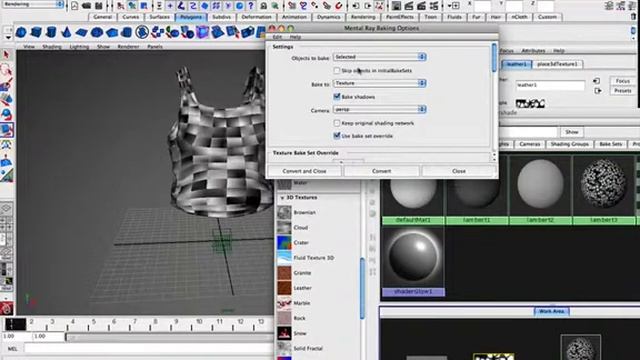
Task: Click the input connections arrow beside leather1 field
Action: point(596,81)
